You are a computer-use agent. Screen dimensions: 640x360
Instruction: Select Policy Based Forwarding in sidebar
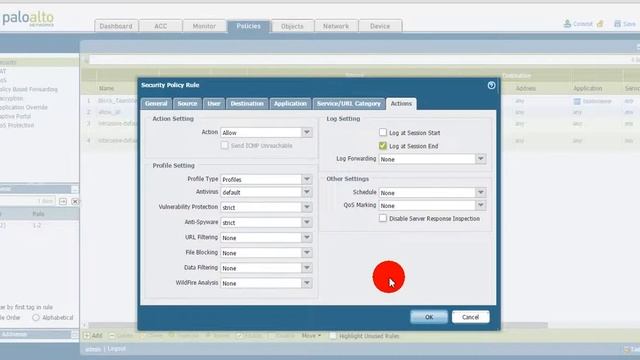pyautogui.click(x=29, y=89)
